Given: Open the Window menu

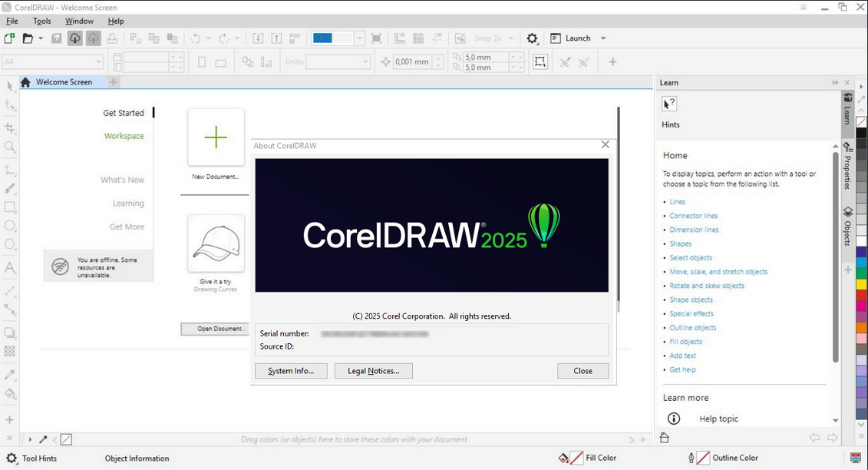Looking at the screenshot, I should point(79,21).
